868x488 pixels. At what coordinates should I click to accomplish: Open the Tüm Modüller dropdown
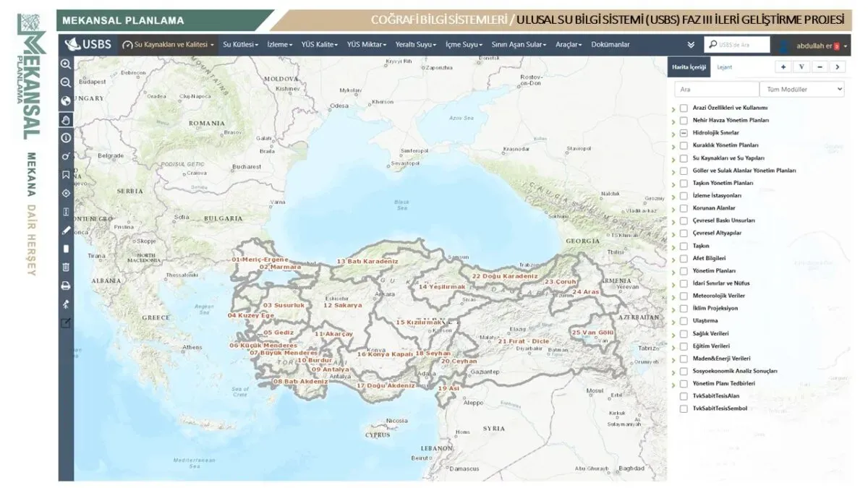tap(801, 89)
